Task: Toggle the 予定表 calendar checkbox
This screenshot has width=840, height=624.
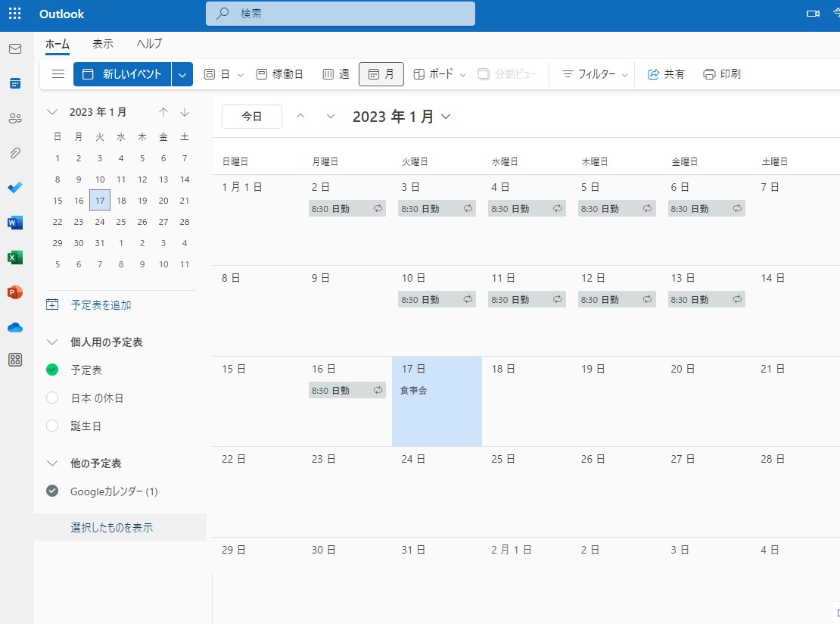Action: [x=52, y=370]
